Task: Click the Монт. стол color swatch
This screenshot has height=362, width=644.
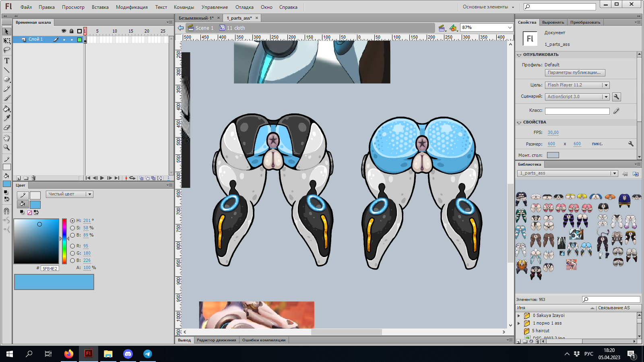Action: point(553,155)
